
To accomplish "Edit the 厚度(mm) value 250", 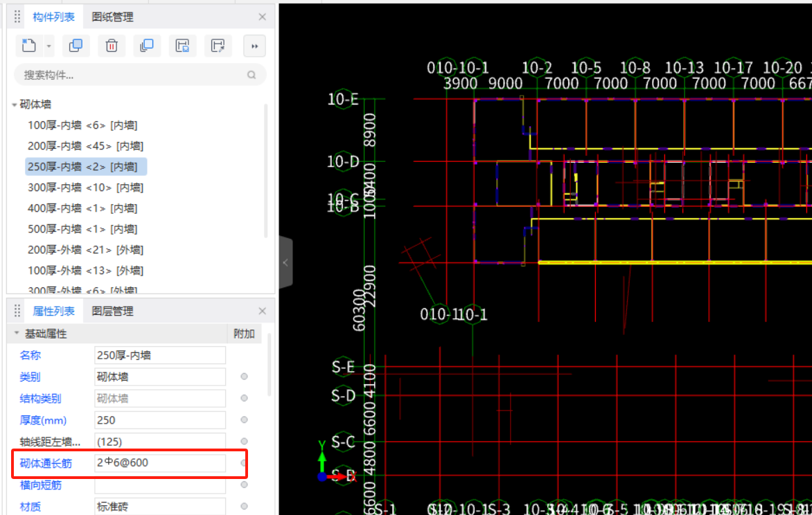I will (x=160, y=419).
